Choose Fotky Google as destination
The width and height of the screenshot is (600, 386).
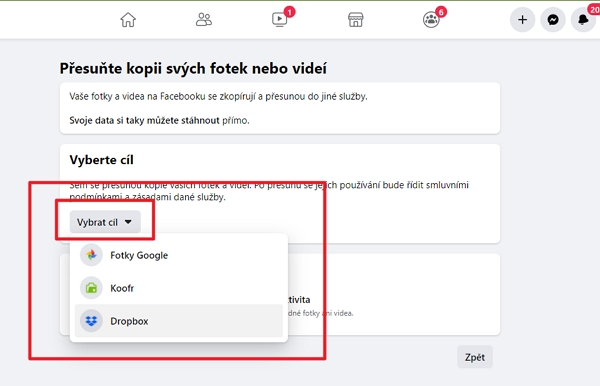179,255
